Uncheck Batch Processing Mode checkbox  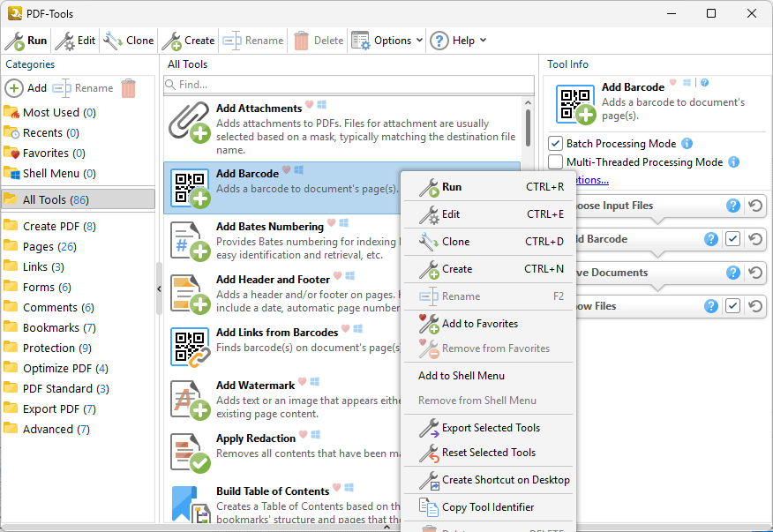[556, 144]
